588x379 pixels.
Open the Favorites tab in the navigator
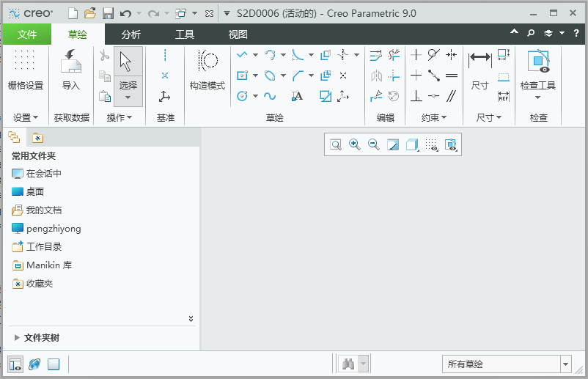point(37,138)
